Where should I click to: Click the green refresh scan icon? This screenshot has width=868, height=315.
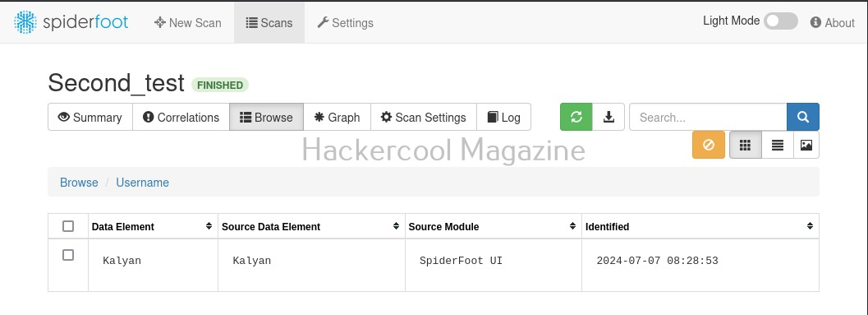(x=576, y=117)
